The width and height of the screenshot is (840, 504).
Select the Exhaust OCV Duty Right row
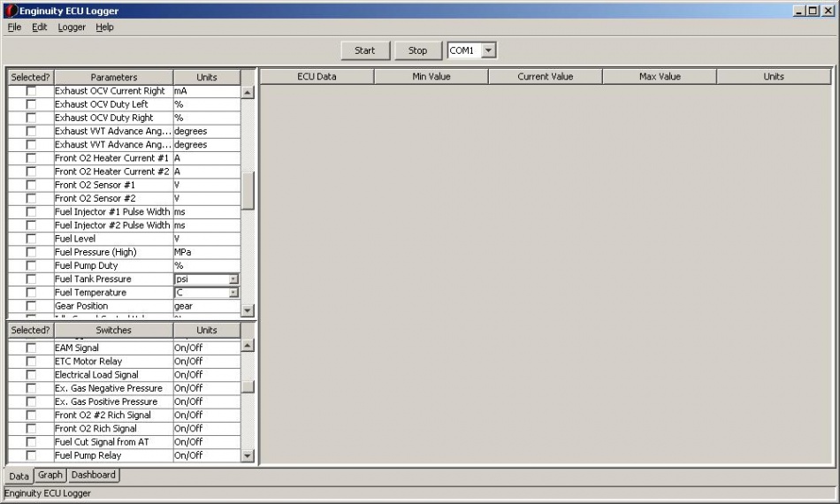click(x=125, y=118)
